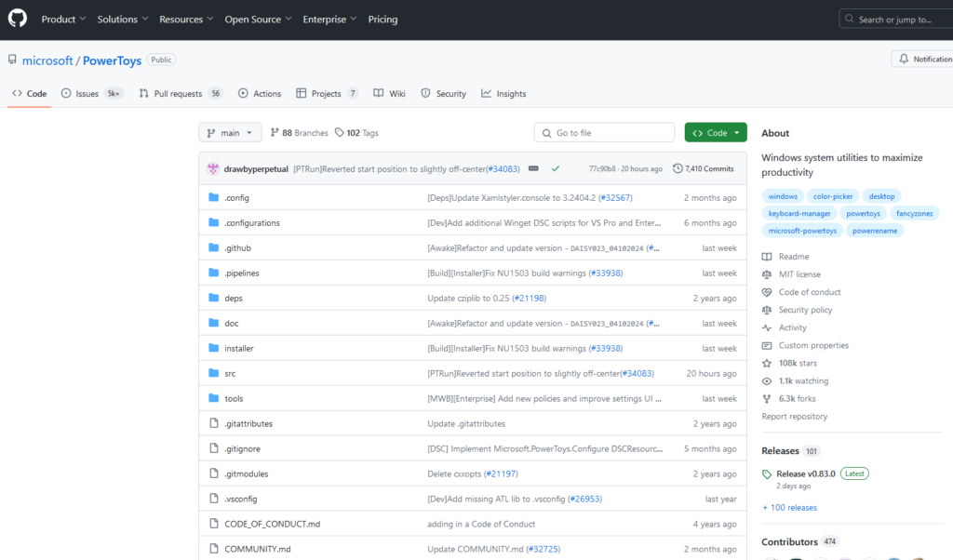Click the .github folder icon
The height and width of the screenshot is (560, 953).
pos(213,247)
